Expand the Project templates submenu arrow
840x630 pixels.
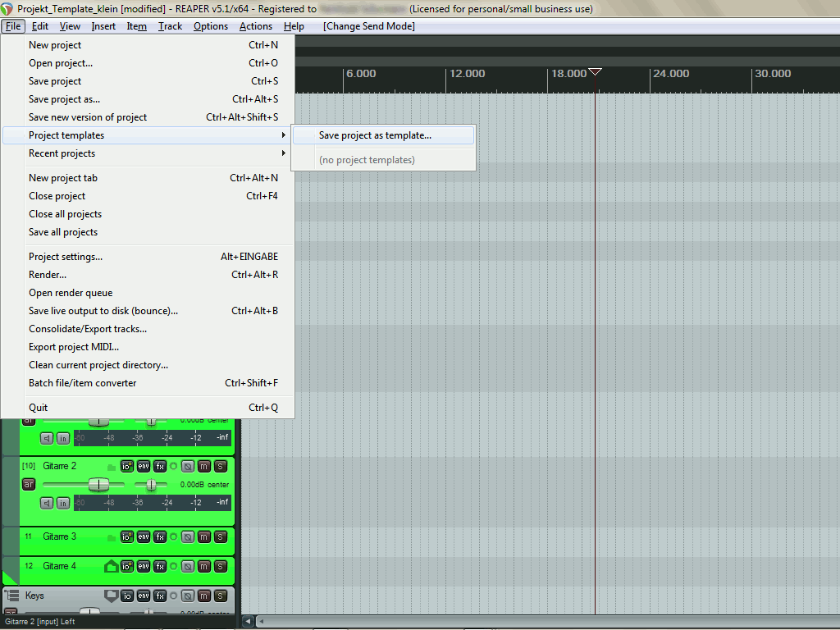coord(283,135)
